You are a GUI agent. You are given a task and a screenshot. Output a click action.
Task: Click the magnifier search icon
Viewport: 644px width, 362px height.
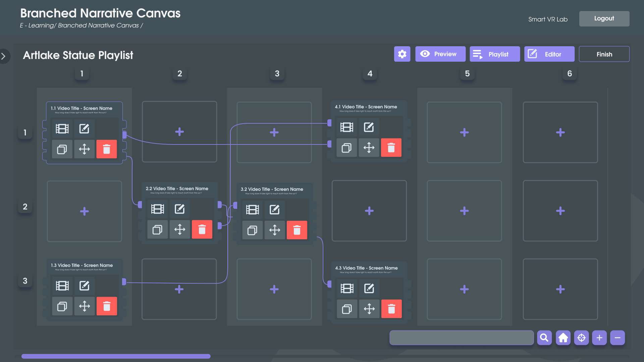pyautogui.click(x=544, y=338)
